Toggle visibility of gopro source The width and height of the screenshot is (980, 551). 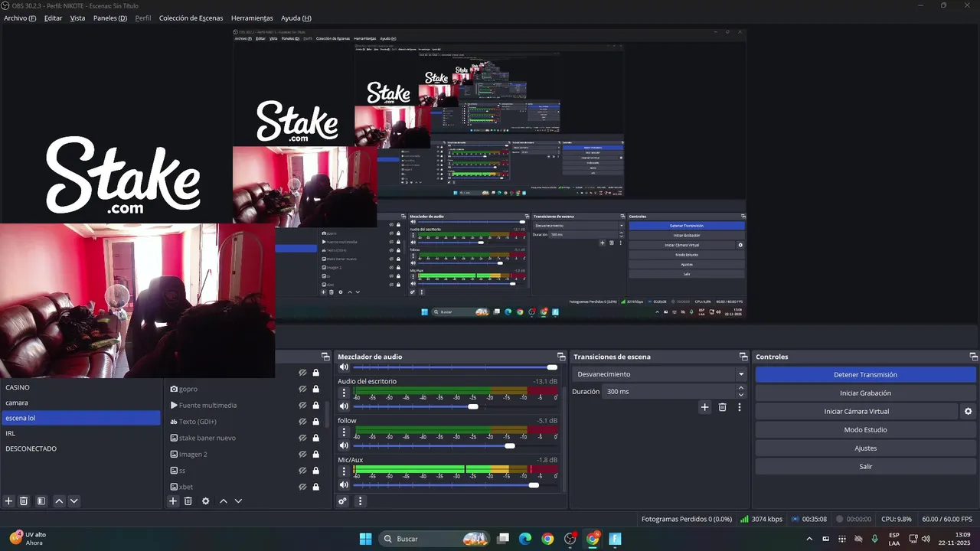point(303,389)
